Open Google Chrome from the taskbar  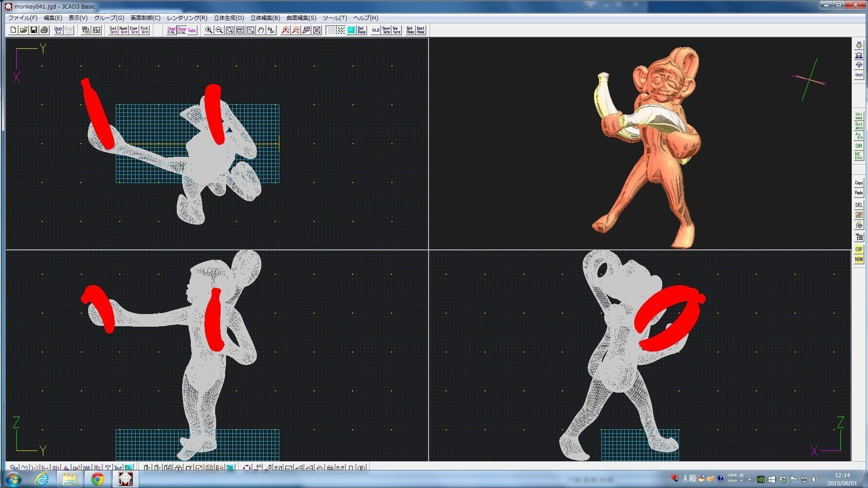[98, 479]
